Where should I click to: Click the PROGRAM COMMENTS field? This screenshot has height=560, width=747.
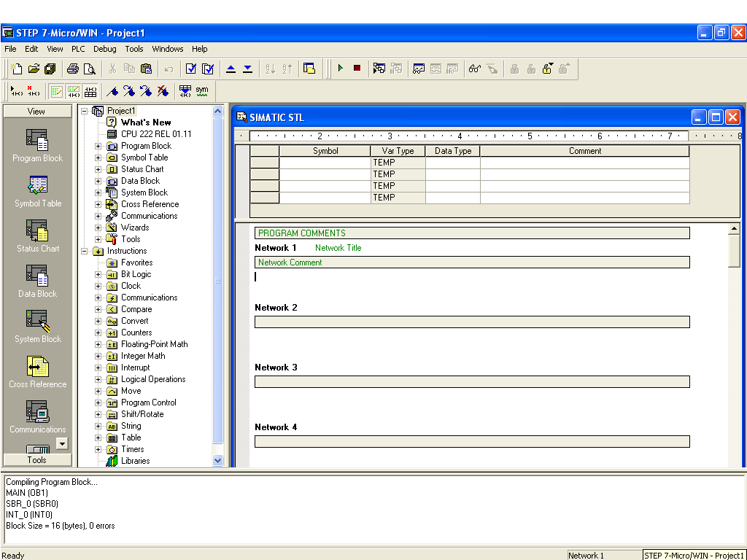(x=472, y=233)
